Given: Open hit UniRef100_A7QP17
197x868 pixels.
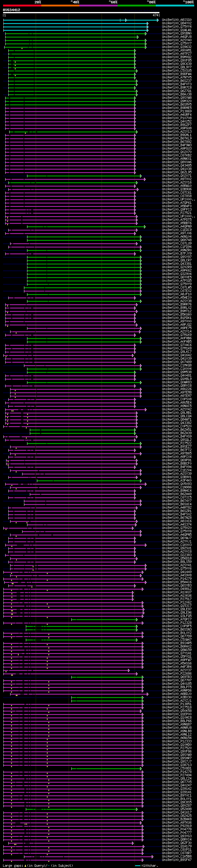Looking at the screenshot, I should click(x=177, y=620).
